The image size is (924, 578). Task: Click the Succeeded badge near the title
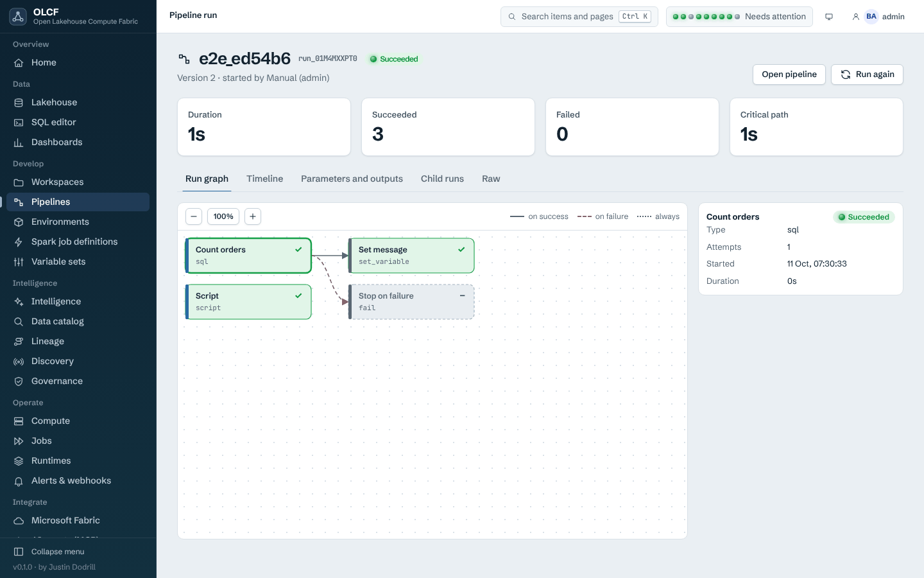click(394, 59)
